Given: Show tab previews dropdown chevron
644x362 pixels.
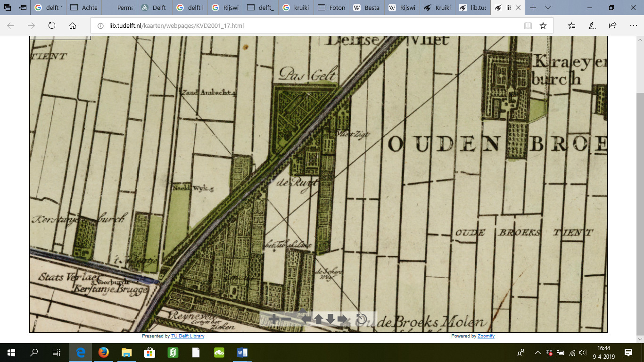Looking at the screenshot, I should coord(548,8).
